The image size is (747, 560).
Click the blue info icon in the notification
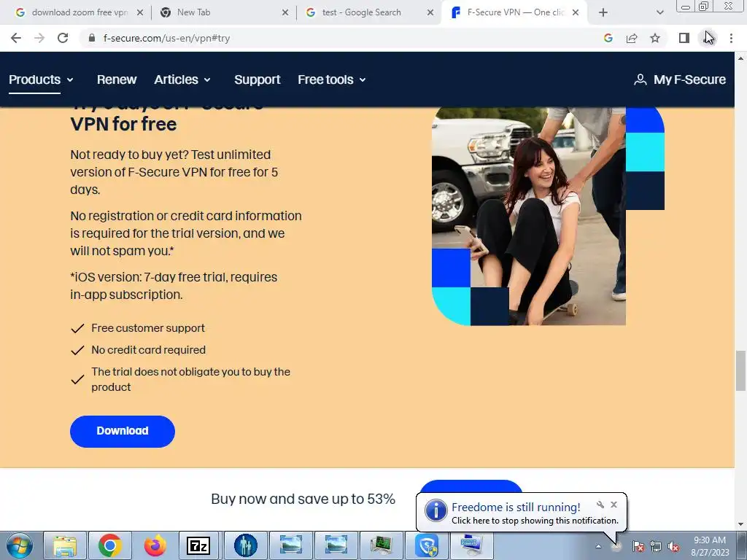click(x=436, y=511)
